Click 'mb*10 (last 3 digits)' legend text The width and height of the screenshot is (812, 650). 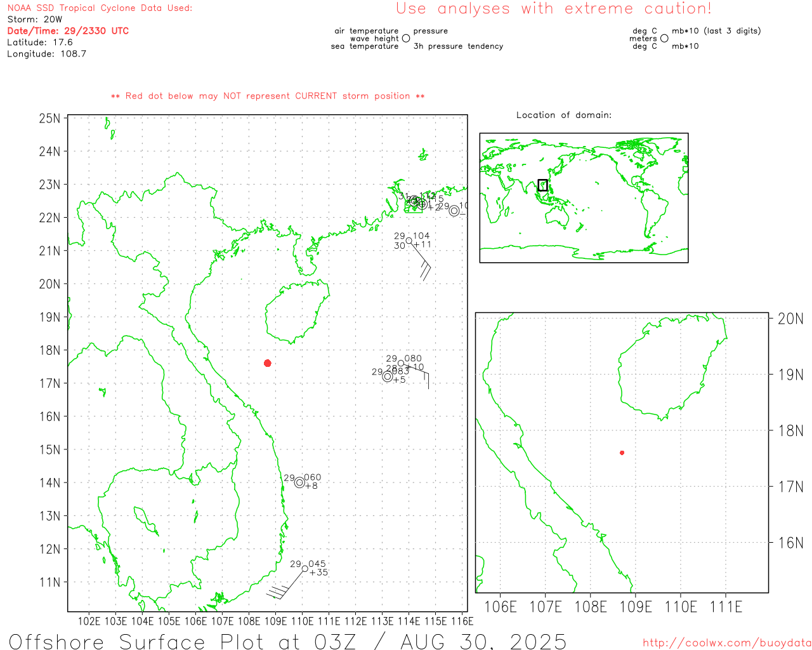[716, 31]
